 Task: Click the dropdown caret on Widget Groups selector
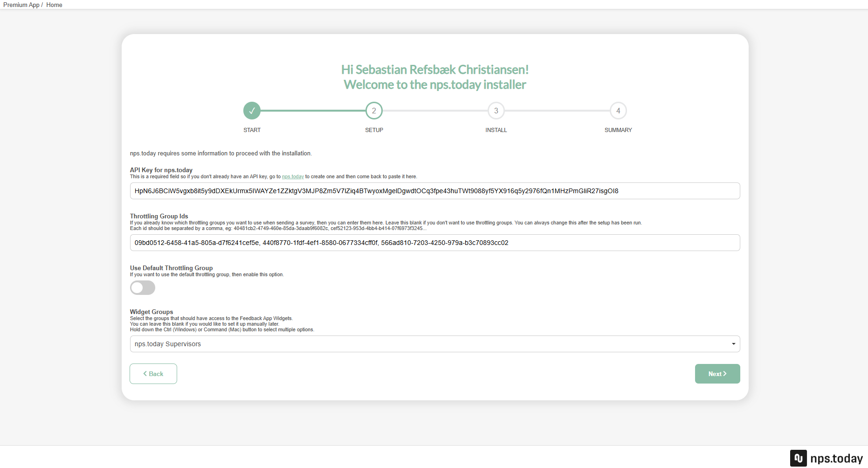tap(733, 343)
